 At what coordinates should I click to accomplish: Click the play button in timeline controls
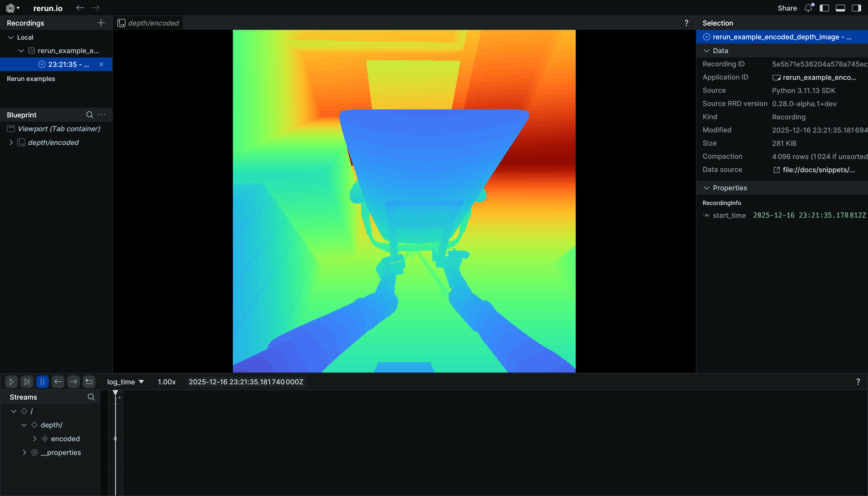coord(11,382)
